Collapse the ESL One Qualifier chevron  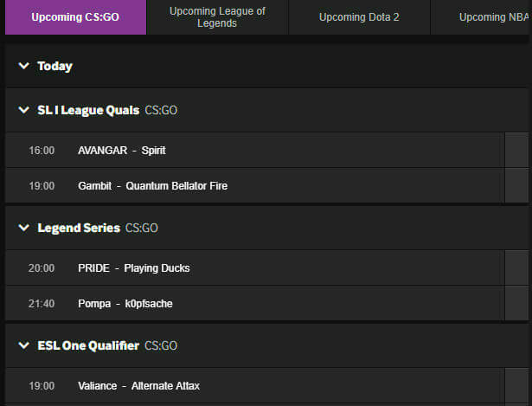(x=24, y=345)
